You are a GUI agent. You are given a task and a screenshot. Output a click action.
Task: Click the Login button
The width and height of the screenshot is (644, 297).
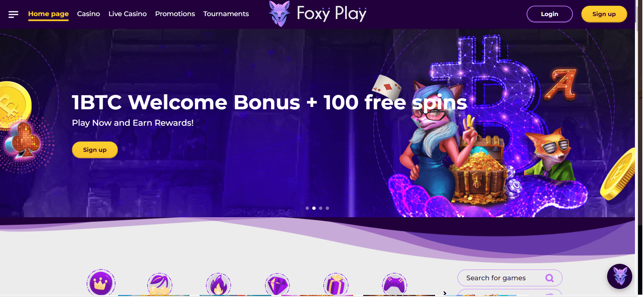[549, 14]
